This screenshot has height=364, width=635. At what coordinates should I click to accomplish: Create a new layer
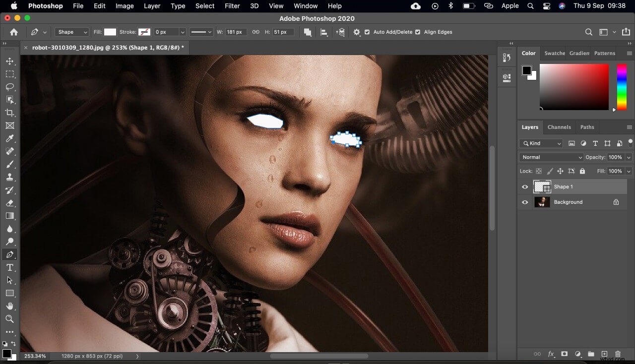point(604,354)
